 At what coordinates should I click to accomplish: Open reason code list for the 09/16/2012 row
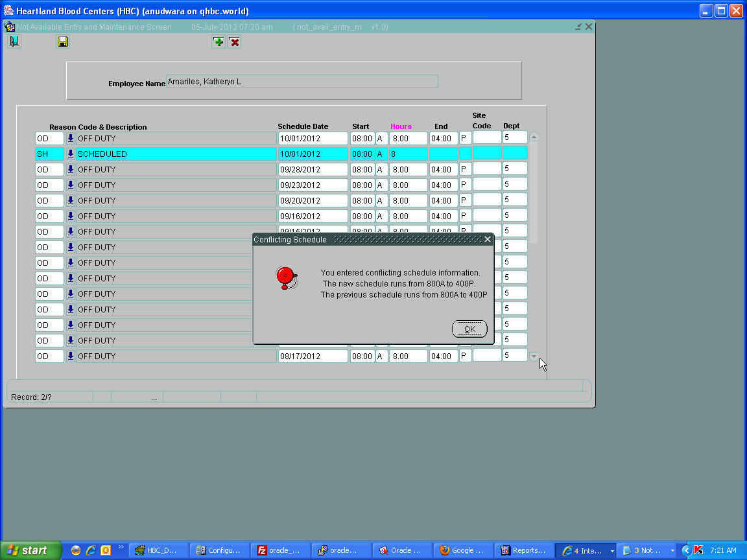(70, 216)
